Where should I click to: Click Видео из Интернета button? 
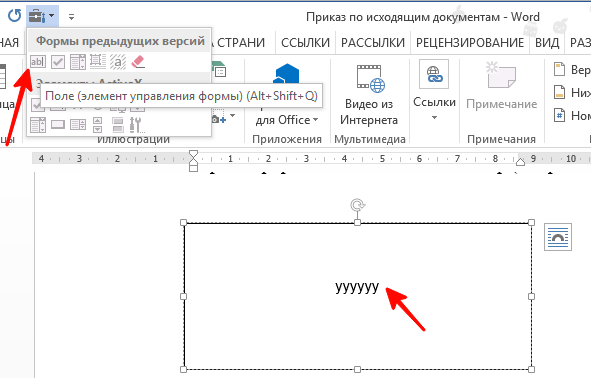tap(369, 95)
